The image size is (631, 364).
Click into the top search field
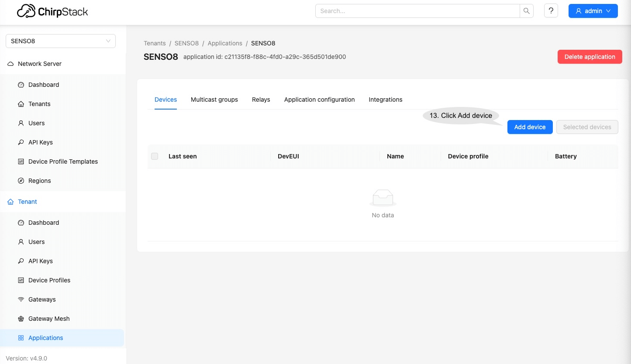click(x=417, y=11)
